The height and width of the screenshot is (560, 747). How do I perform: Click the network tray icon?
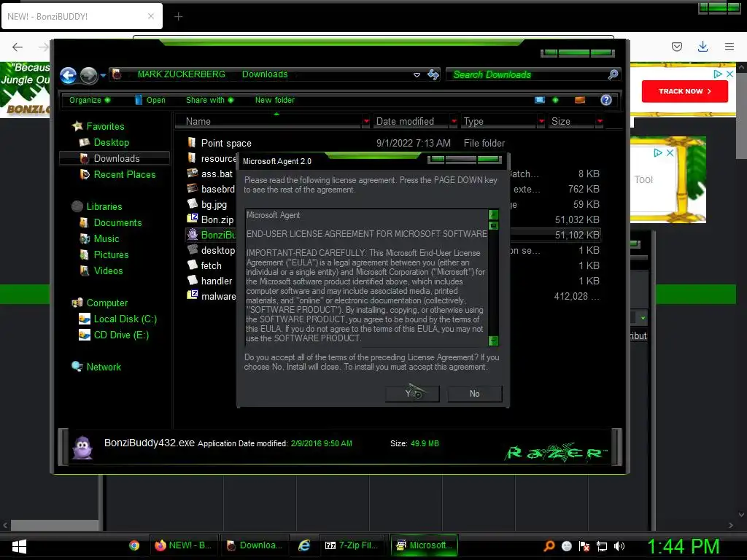coord(602,546)
